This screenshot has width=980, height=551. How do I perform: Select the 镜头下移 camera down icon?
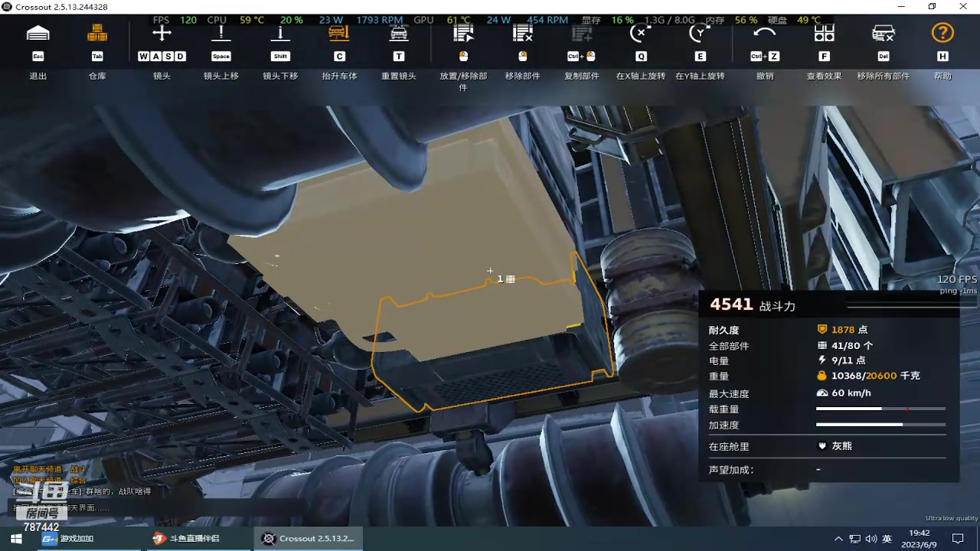click(280, 33)
